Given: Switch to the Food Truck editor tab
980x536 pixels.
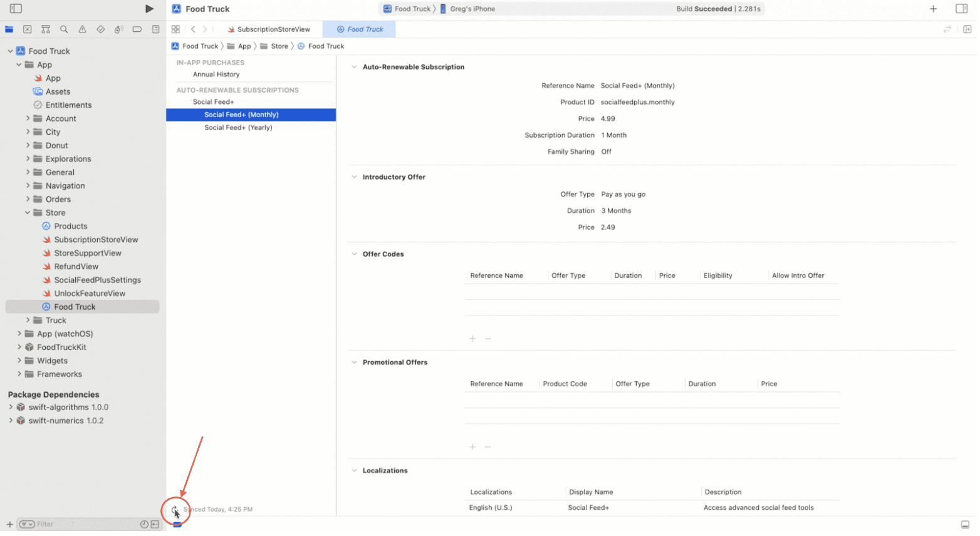Looking at the screenshot, I should pos(358,29).
